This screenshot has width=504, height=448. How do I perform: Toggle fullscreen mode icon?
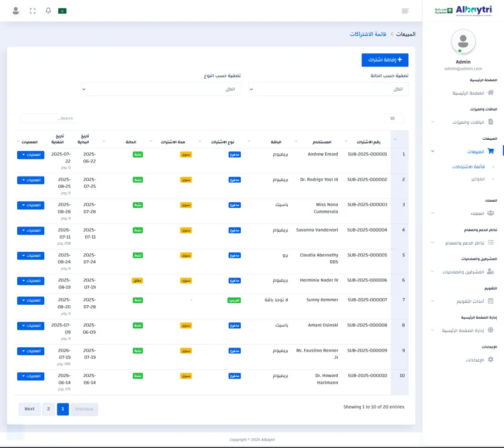[x=32, y=11]
